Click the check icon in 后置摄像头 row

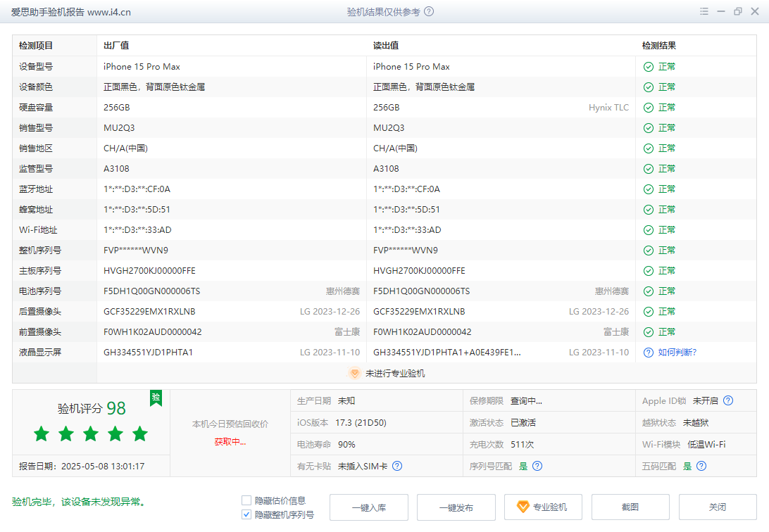click(x=649, y=312)
